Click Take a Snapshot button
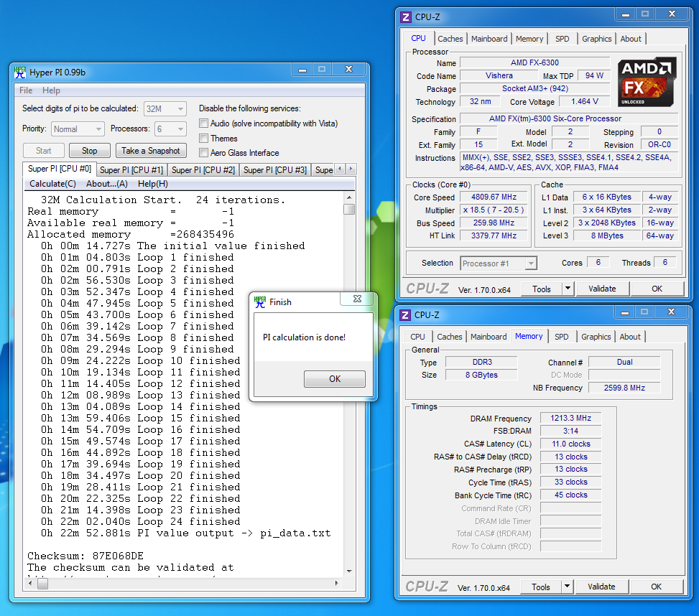Viewport: 699px width, 616px height. click(x=151, y=151)
